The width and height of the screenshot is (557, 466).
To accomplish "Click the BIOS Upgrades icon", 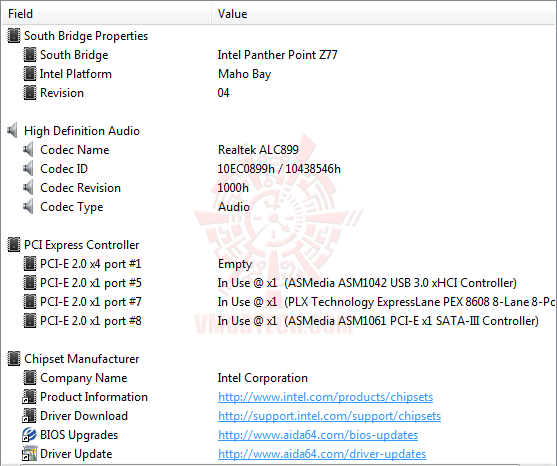I will point(29,435).
